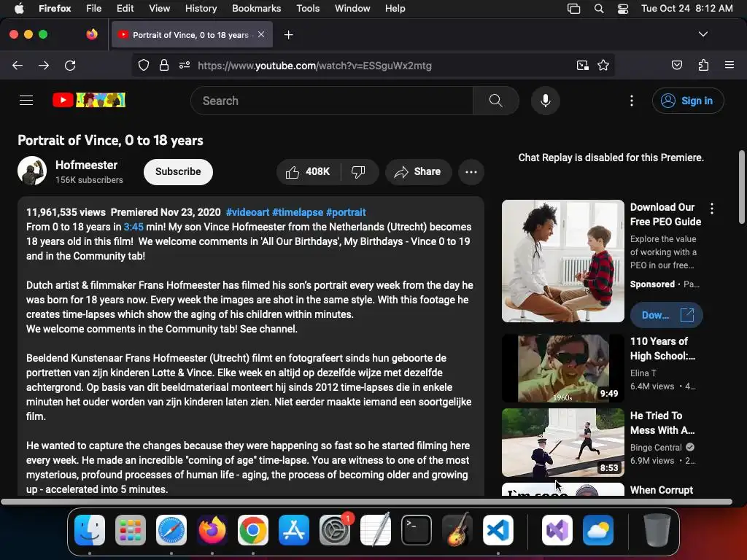Close the Portrait of Vince tab
747x560 pixels.
tap(261, 34)
